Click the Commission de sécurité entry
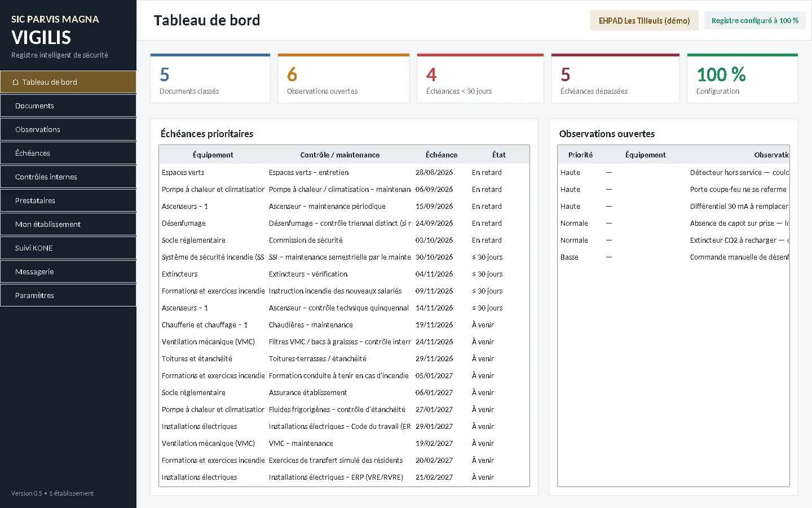The image size is (812, 508). 306,240
